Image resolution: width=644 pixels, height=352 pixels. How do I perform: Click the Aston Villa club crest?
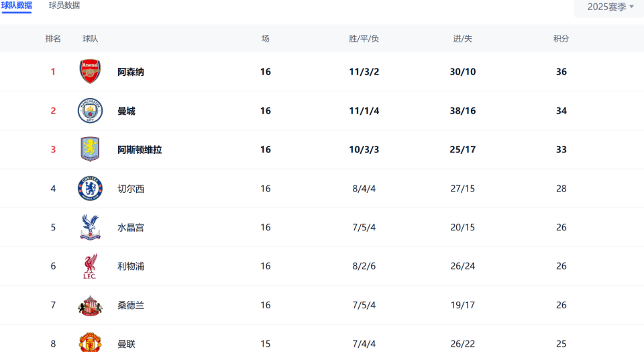(90, 149)
